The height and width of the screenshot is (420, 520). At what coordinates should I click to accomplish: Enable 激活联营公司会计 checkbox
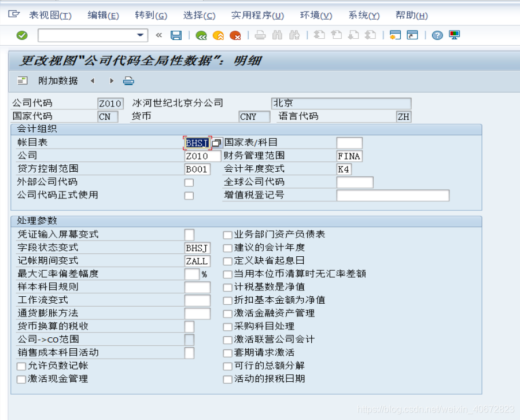click(227, 340)
